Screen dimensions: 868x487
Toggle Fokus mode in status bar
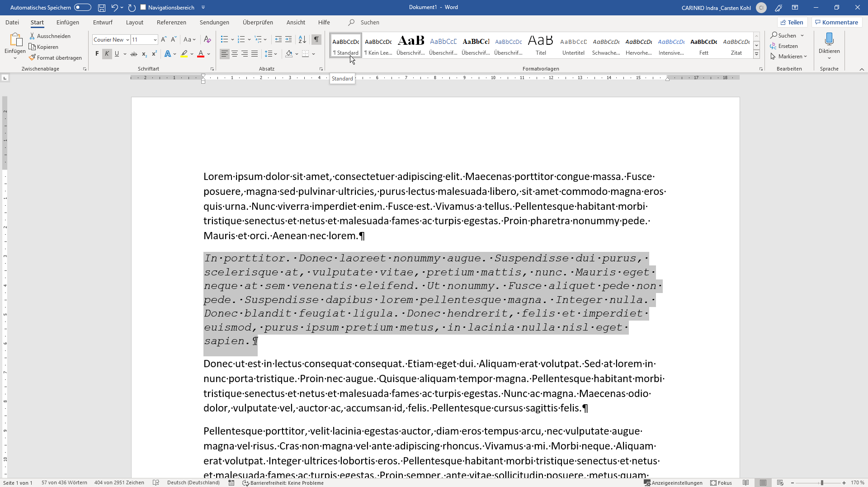point(721,482)
